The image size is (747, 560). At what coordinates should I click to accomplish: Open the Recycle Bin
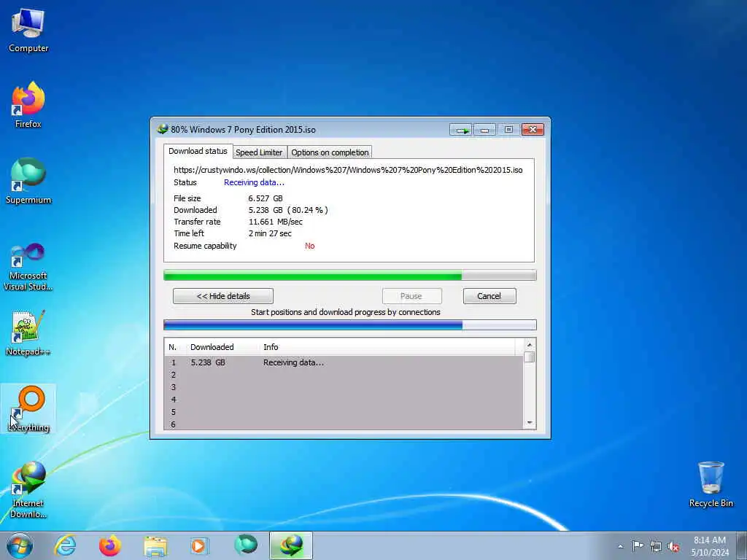click(711, 484)
